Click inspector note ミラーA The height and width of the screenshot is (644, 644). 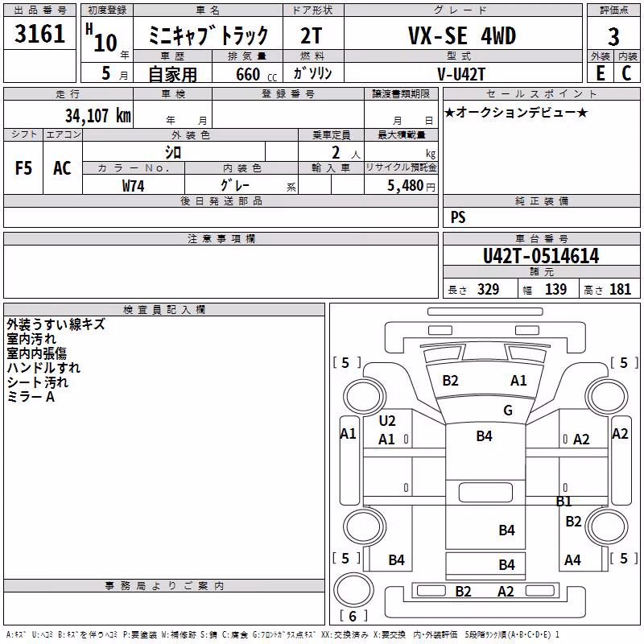31,397
